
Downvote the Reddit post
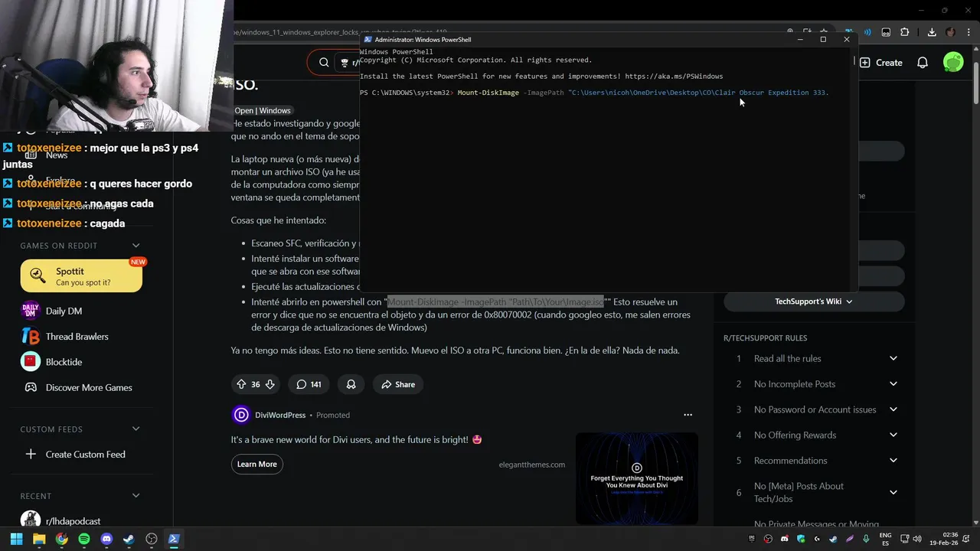click(269, 384)
